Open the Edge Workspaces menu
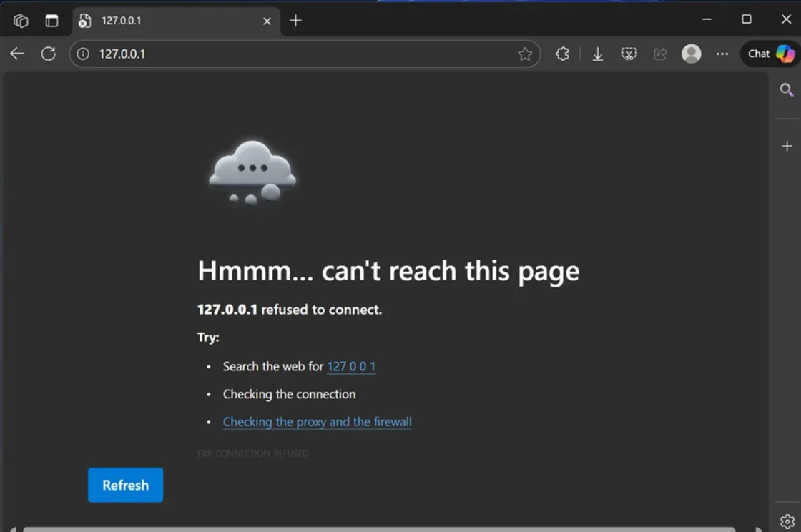The width and height of the screenshot is (801, 532). 21,20
